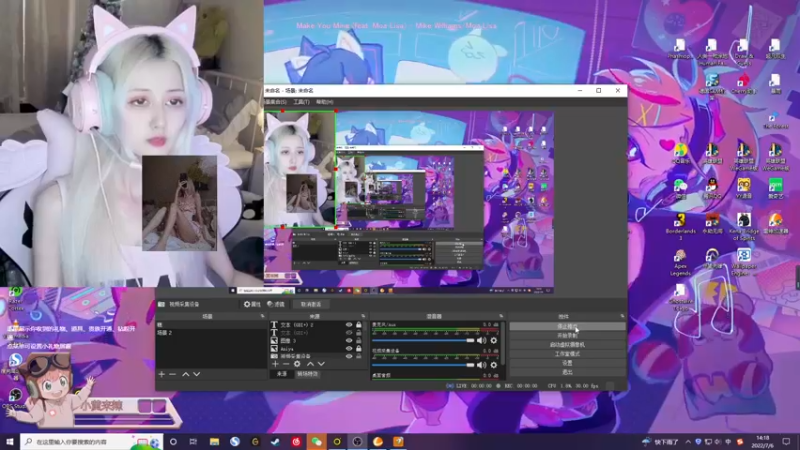Add a new scene with plus icon
Viewport: 800px width, 450px height.
tap(162, 374)
